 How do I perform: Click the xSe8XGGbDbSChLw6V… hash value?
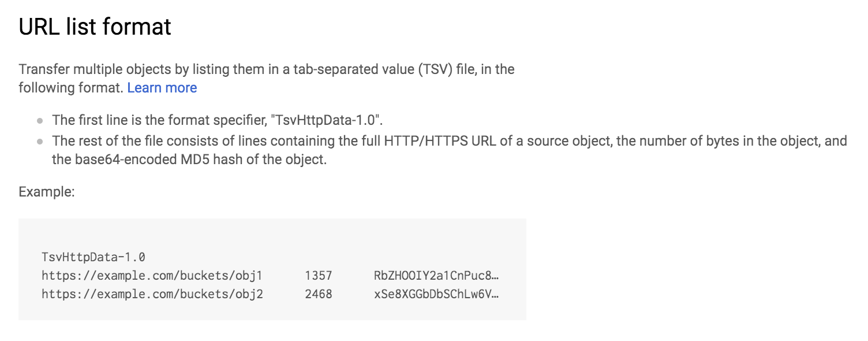[x=436, y=294]
